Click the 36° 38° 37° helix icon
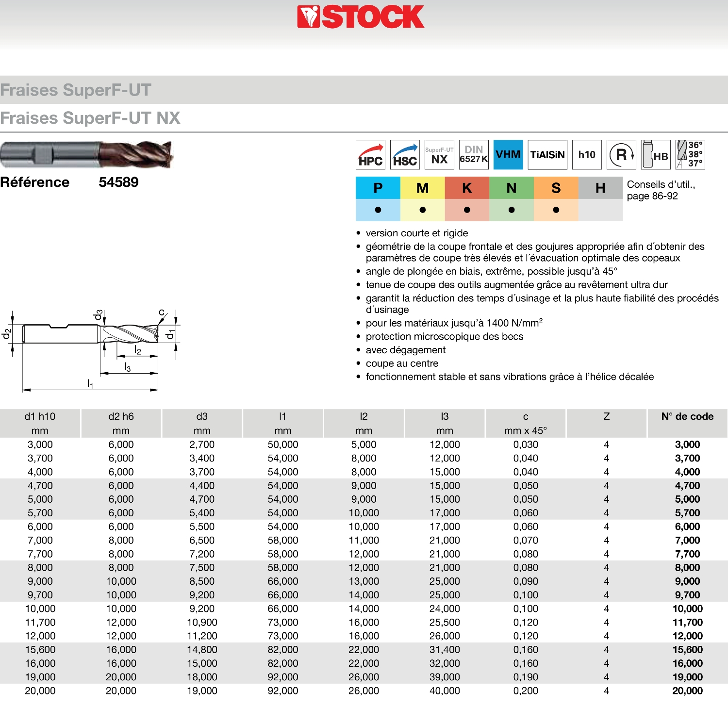728x707 pixels. 691,155
